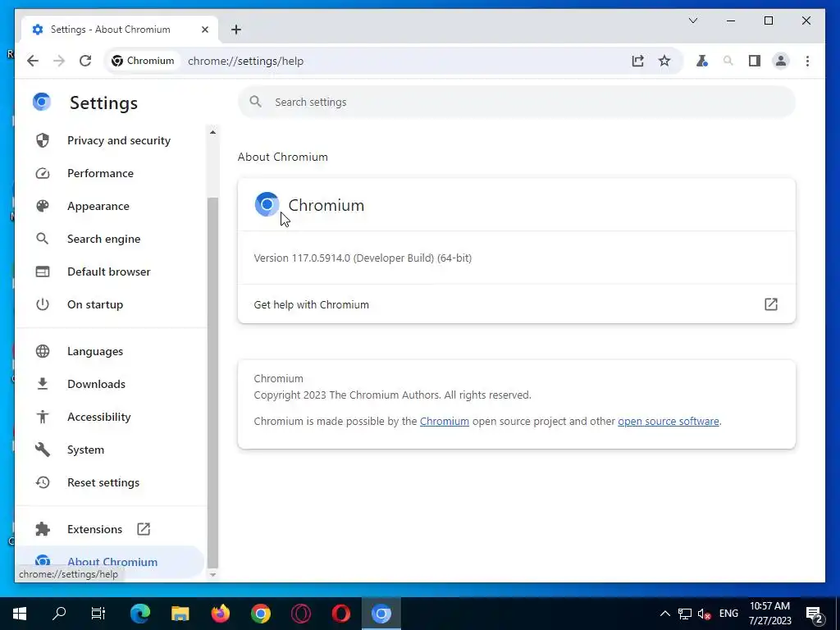Click the external link icon beside Extensions
The width and height of the screenshot is (840, 630).
(144, 529)
